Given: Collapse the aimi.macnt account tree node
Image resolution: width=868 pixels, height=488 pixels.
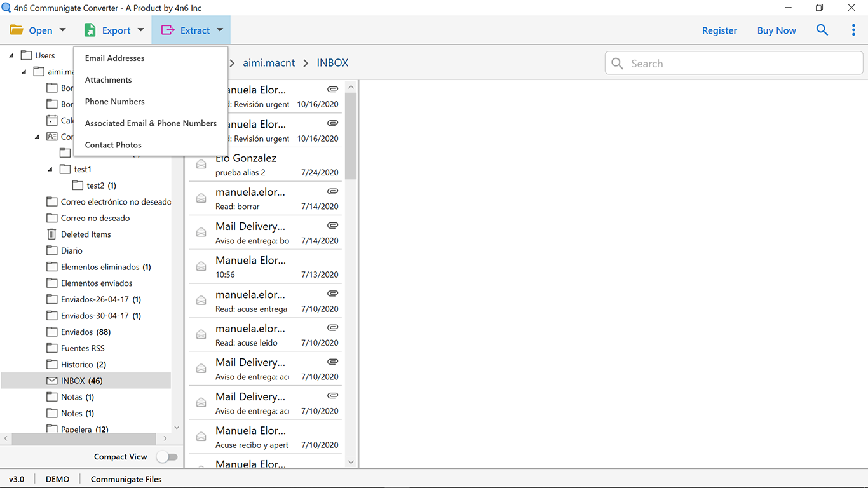Looking at the screenshot, I should (x=24, y=72).
